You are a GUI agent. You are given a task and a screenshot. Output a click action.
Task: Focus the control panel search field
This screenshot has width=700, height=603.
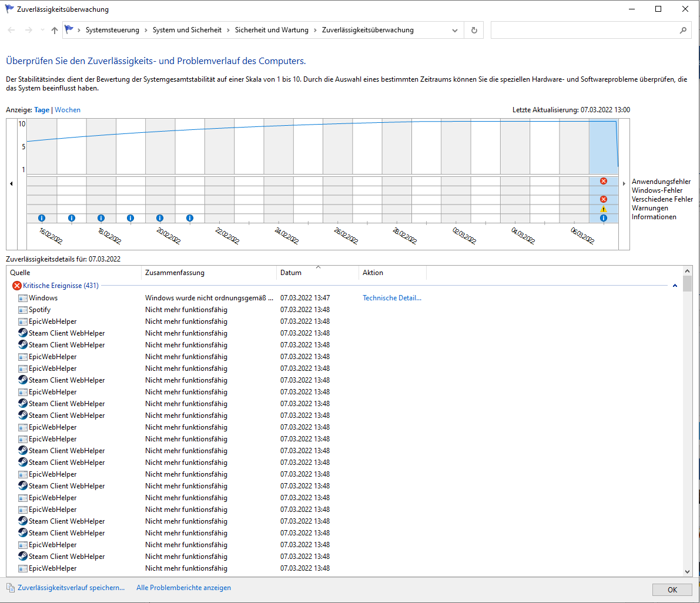click(591, 30)
